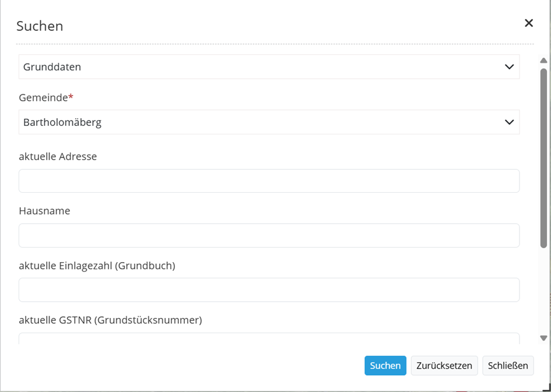The height and width of the screenshot is (392, 551).
Task: Click the aktuelle Adresse label
Action: (58, 157)
